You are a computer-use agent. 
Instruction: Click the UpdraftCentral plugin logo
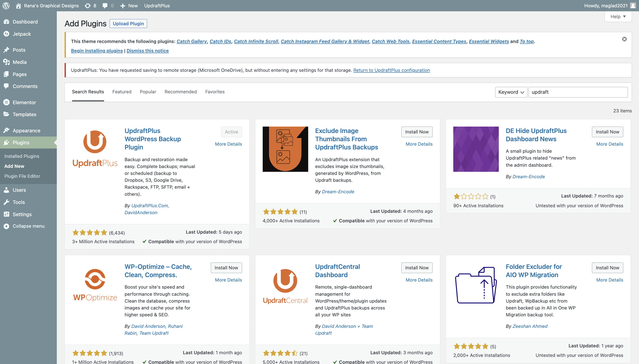click(285, 285)
